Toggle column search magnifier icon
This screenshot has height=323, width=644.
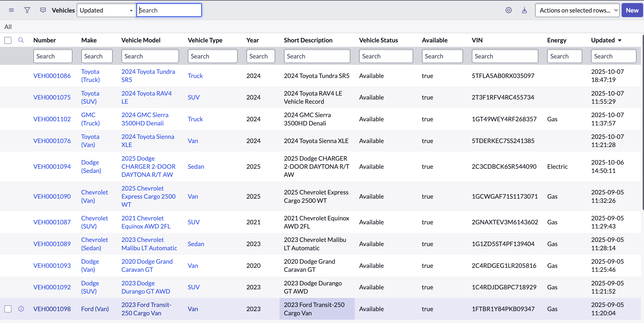(21, 40)
